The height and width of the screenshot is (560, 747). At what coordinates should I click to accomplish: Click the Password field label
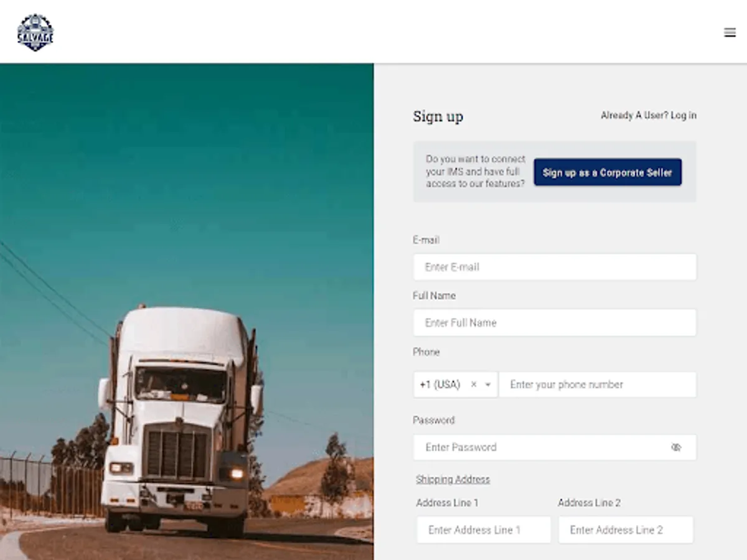coord(434,420)
